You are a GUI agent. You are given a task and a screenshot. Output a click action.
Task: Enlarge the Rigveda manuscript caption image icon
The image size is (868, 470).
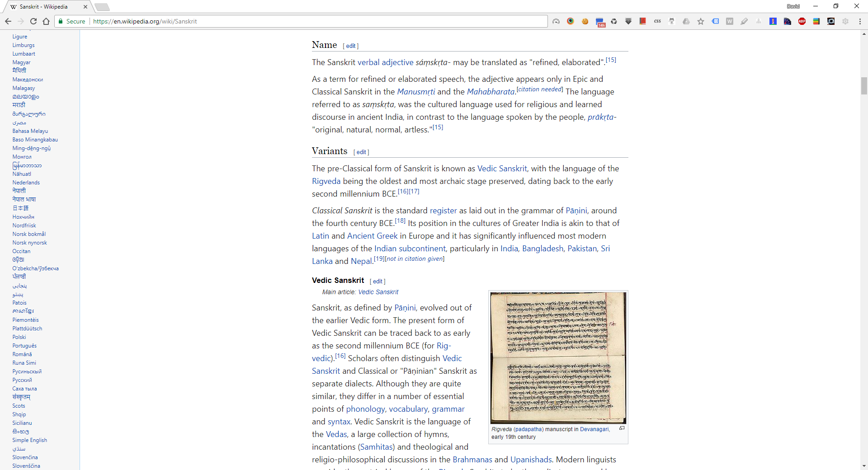tap(622, 428)
